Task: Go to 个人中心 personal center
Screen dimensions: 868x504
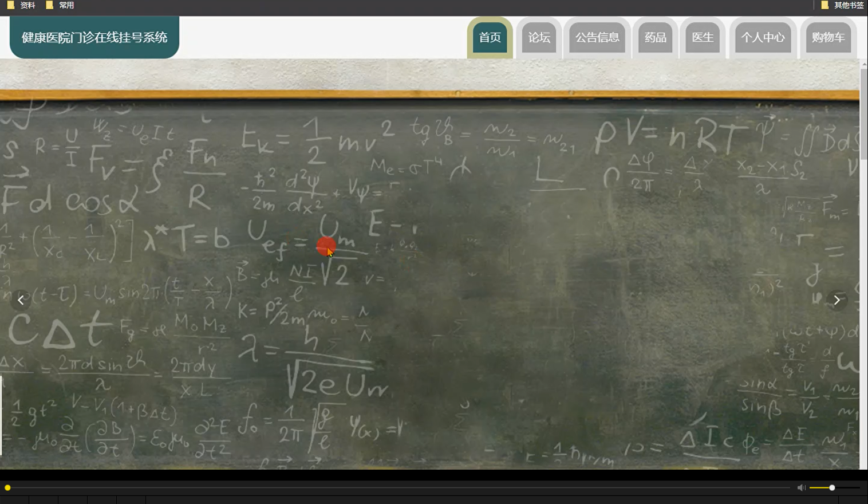Action: (763, 38)
